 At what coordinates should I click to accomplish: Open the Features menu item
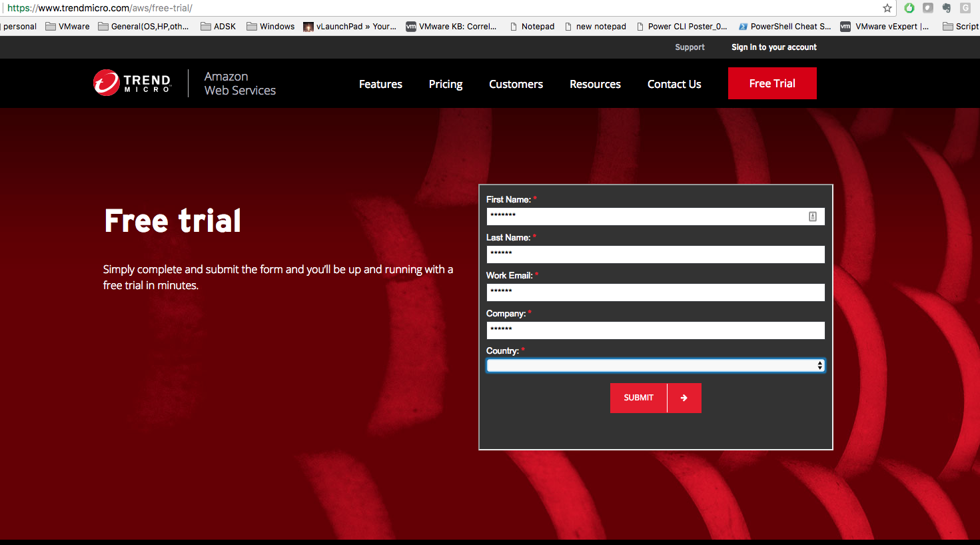[x=380, y=84]
